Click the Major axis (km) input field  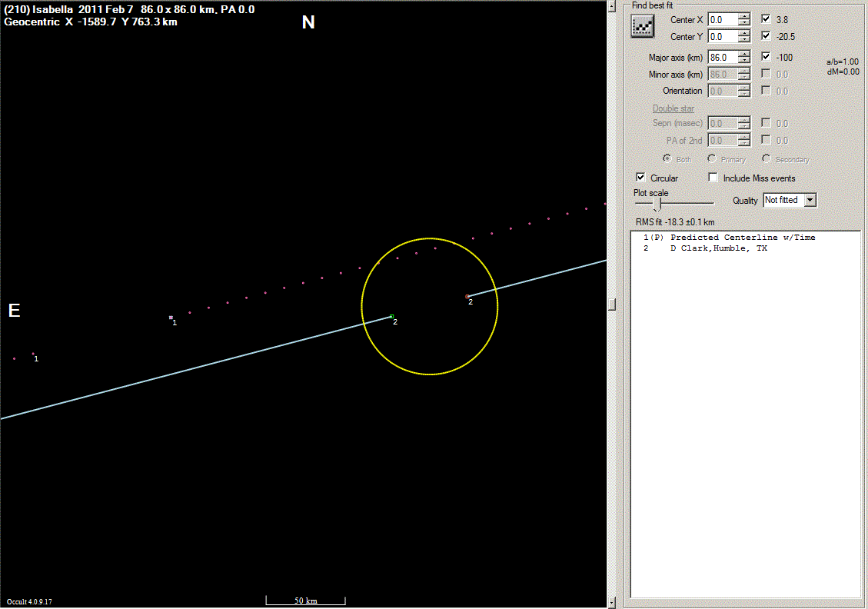click(723, 58)
